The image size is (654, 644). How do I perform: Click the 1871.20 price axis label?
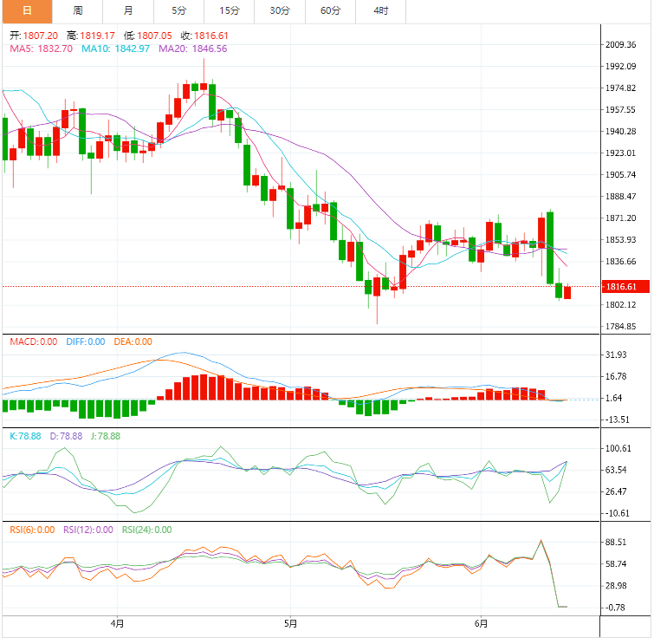tap(620, 218)
